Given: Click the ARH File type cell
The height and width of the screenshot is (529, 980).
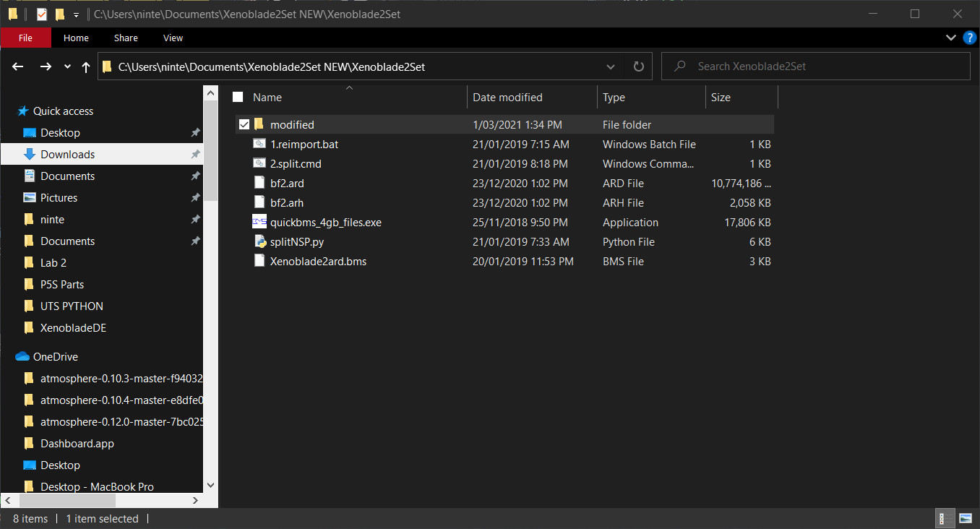Looking at the screenshot, I should click(x=623, y=203).
